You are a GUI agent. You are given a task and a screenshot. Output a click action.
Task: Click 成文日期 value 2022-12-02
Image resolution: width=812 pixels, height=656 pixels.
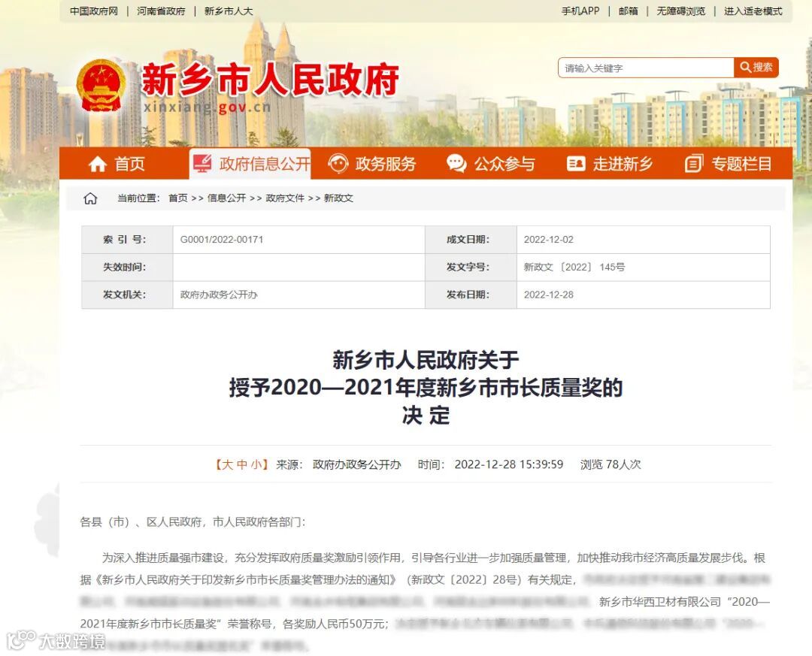[x=548, y=240]
